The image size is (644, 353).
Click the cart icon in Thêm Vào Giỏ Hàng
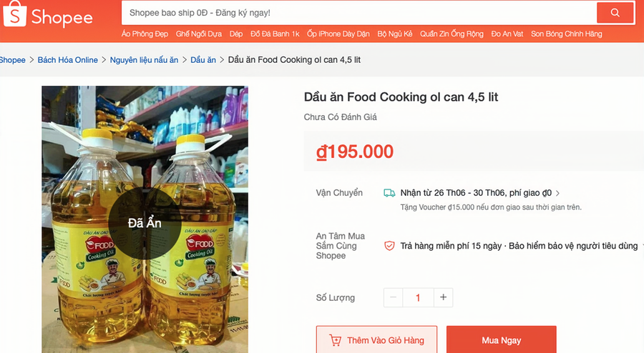335,340
